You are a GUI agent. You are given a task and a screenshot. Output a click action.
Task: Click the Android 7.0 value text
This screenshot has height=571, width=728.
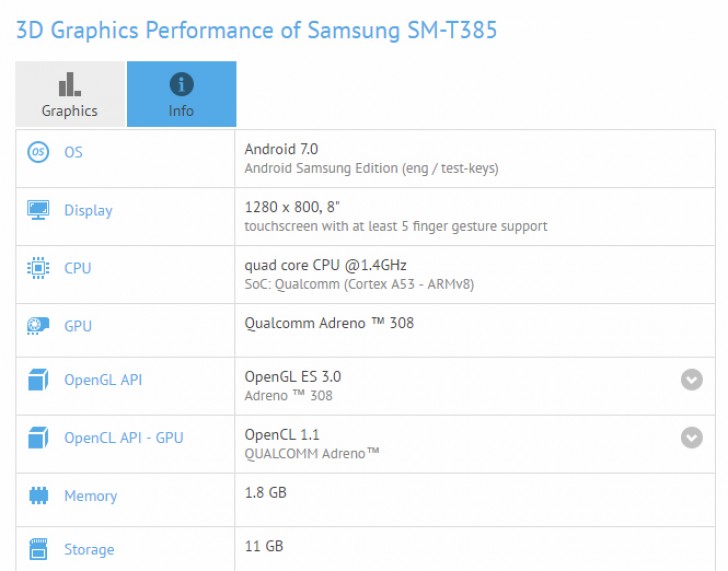(281, 149)
